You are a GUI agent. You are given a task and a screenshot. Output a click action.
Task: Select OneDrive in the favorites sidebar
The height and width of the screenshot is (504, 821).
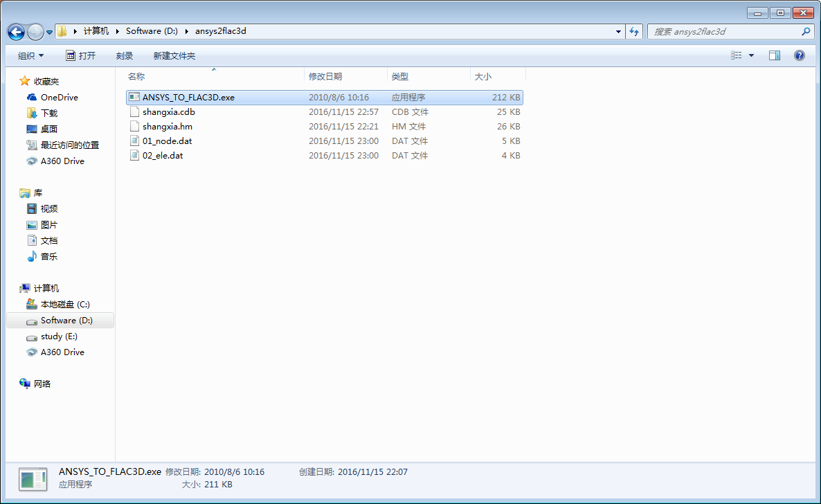pos(59,98)
